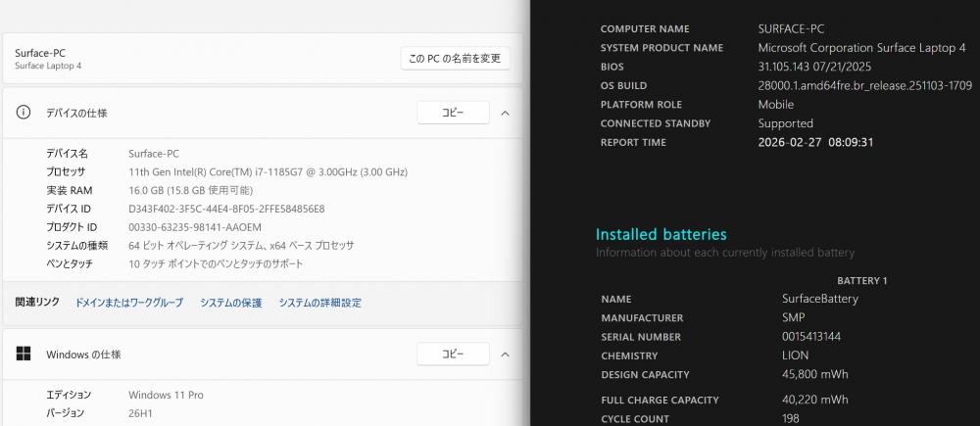
Task: Click the 関連リンク label
Action: click(37, 303)
